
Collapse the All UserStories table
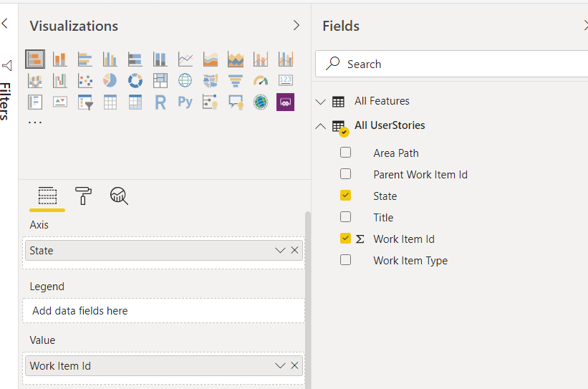click(321, 126)
